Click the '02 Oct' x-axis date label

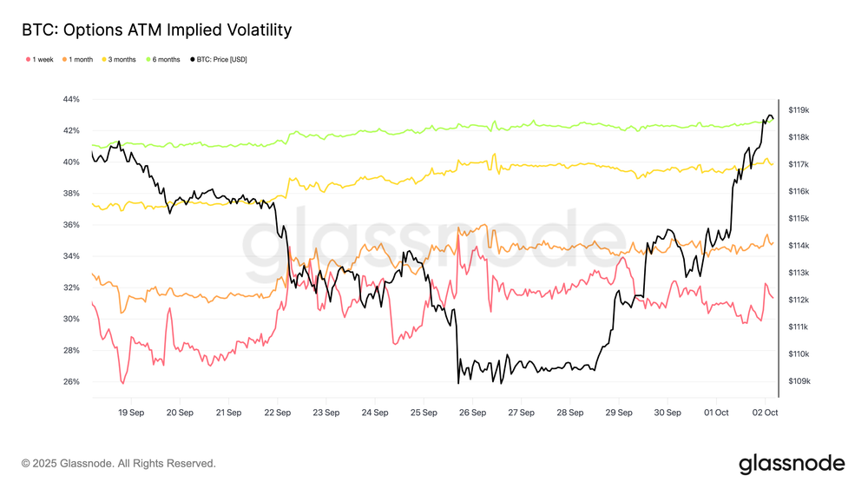tap(765, 413)
